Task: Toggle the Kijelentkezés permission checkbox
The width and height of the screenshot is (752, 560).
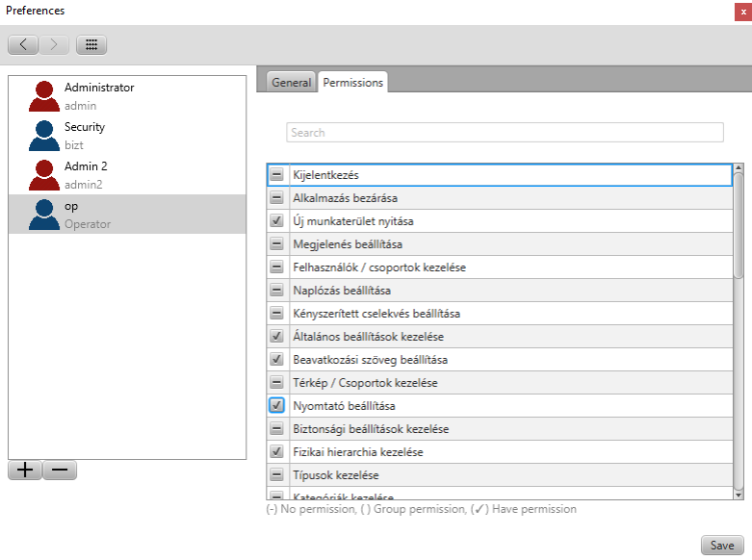Action: (276, 175)
